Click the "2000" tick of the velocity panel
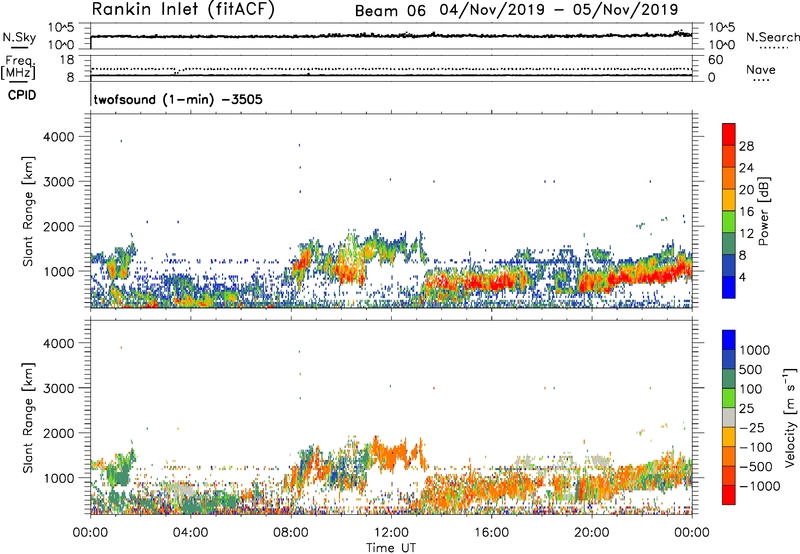The image size is (800, 554). click(58, 433)
